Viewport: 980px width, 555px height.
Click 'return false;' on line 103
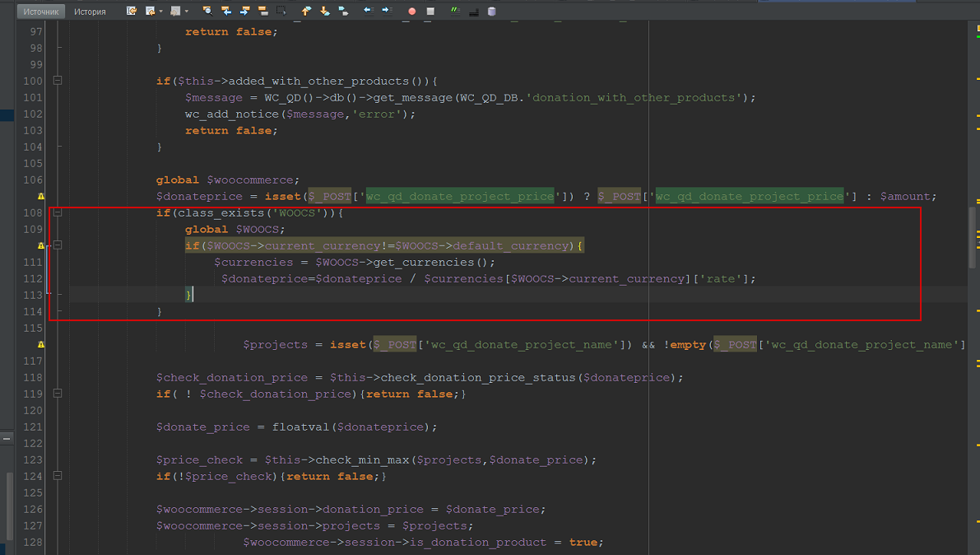pyautogui.click(x=231, y=131)
